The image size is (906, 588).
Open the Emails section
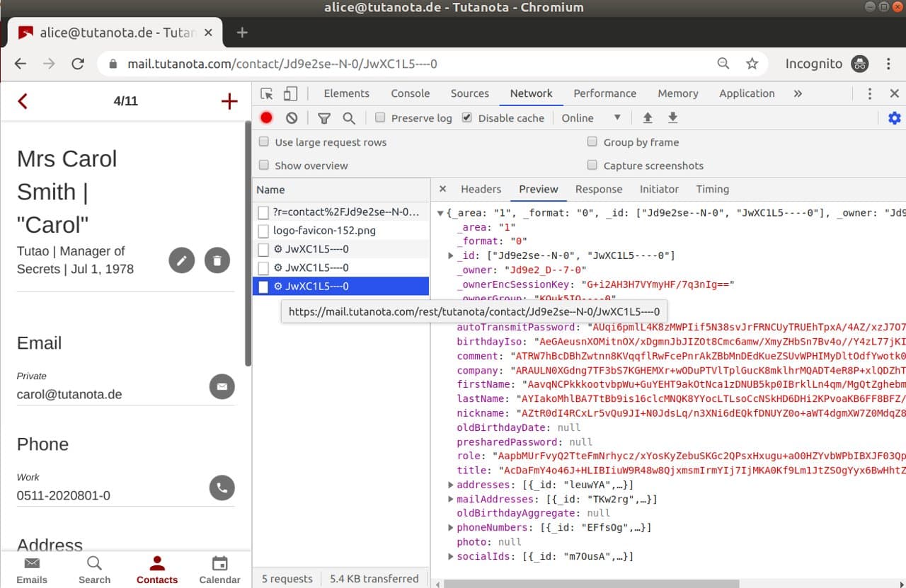pos(32,570)
